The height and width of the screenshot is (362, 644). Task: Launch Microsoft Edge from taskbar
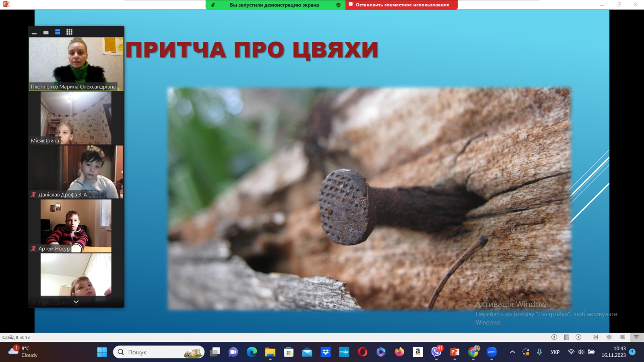tap(252, 352)
